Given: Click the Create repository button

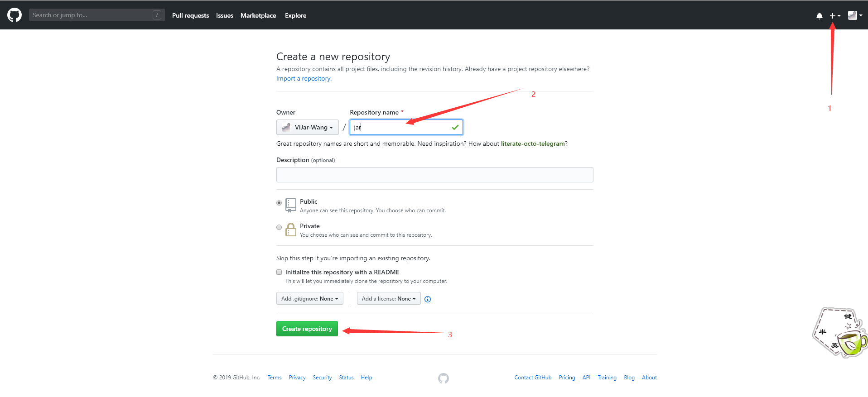Looking at the screenshot, I should tap(307, 329).
